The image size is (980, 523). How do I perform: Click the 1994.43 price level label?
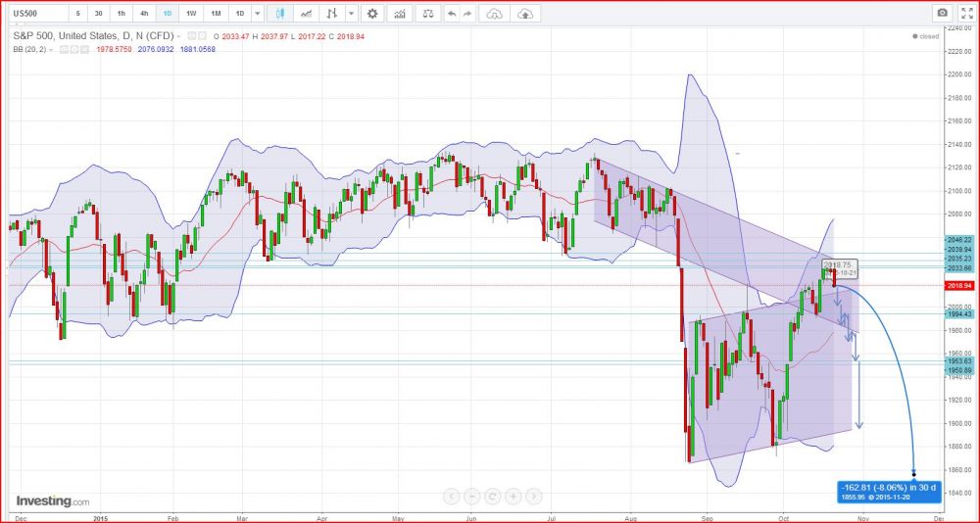tap(960, 313)
